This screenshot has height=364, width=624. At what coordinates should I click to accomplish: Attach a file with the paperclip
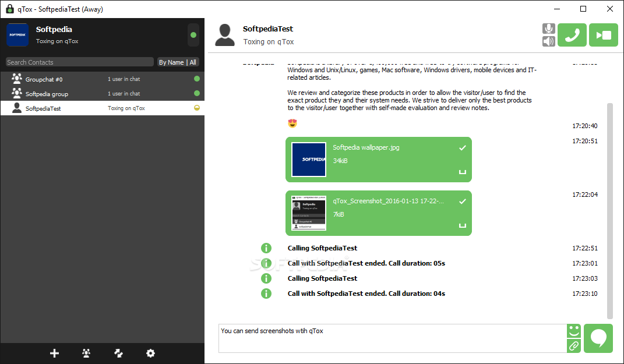[573, 346]
